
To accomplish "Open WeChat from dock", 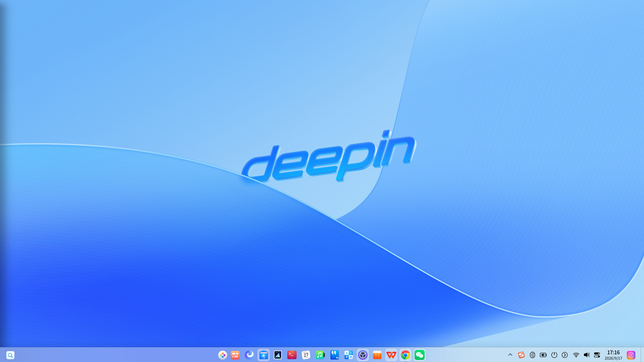I will coord(420,355).
